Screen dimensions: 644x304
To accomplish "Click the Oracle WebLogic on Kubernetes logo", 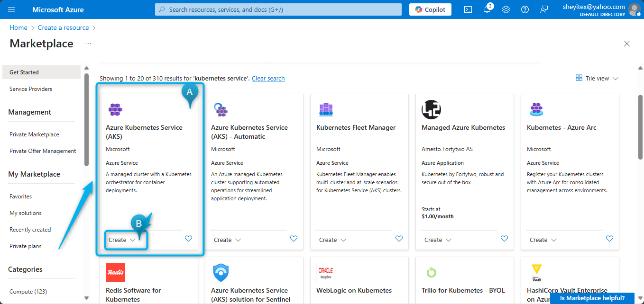I will coord(326,272).
